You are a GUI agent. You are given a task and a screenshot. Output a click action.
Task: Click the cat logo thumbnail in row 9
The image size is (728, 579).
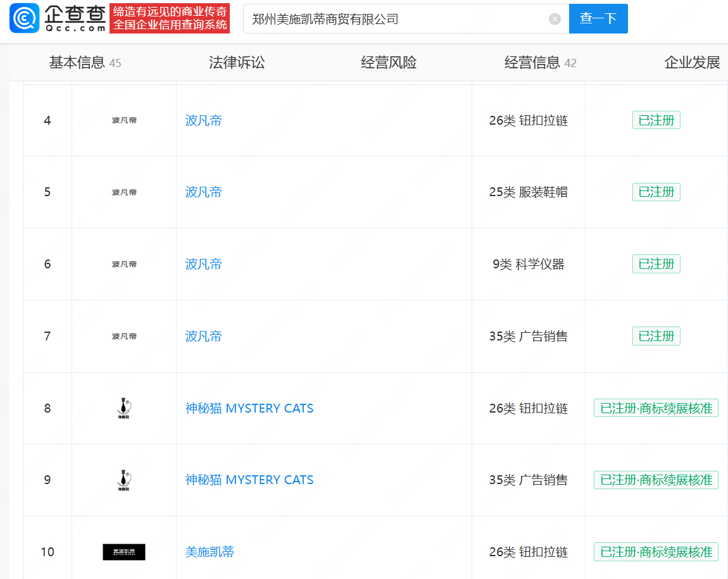pos(124,480)
